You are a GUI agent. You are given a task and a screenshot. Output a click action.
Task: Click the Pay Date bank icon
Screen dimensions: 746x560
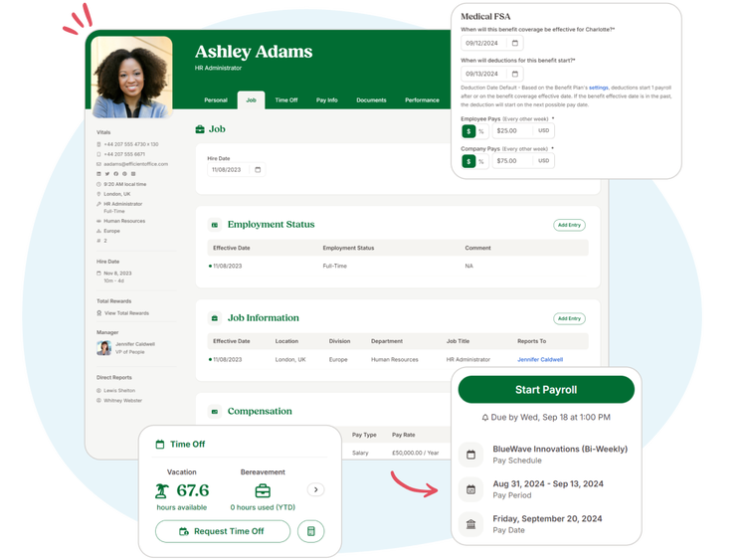coord(471,524)
